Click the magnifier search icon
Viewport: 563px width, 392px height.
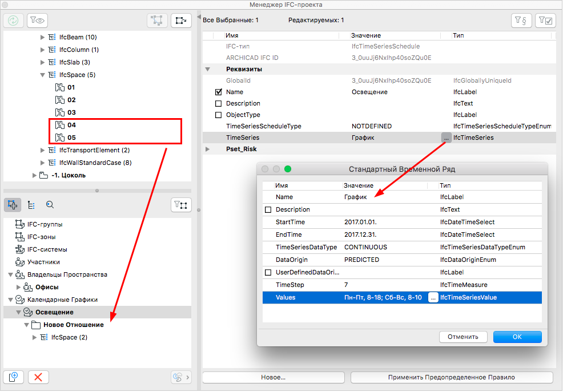point(50,205)
